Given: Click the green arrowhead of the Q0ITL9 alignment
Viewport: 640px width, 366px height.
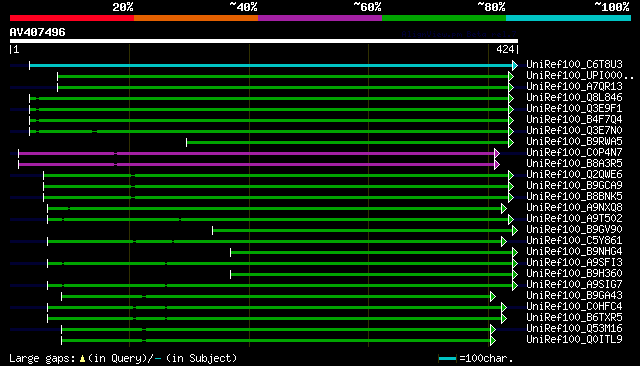Looking at the screenshot, I should 493,340.
